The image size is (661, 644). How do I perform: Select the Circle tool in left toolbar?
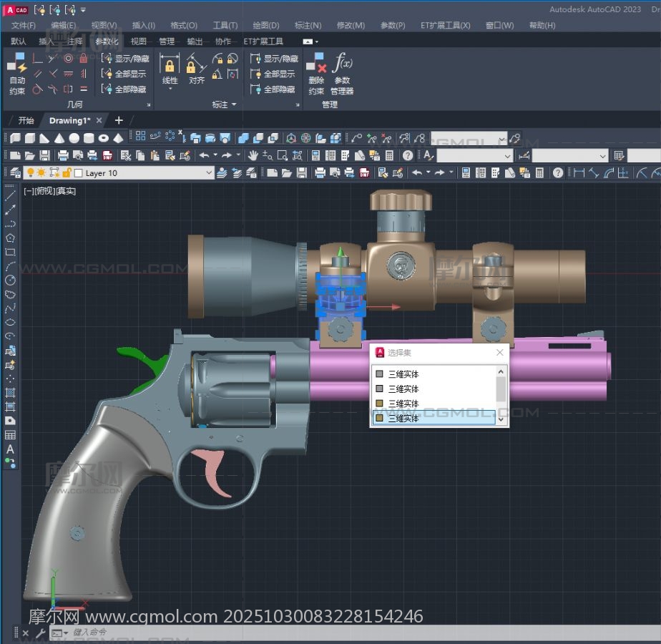10,280
